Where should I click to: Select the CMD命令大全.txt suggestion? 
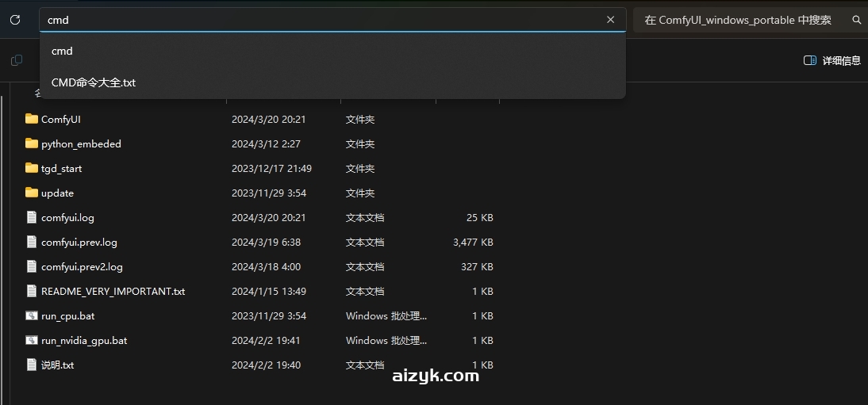[332, 82]
